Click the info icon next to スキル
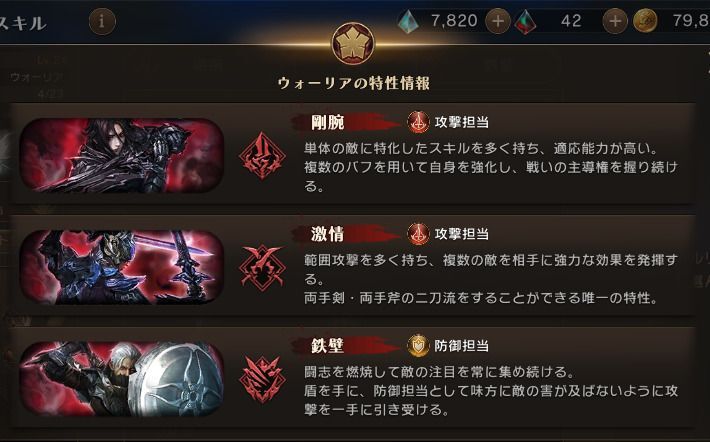 pos(102,21)
